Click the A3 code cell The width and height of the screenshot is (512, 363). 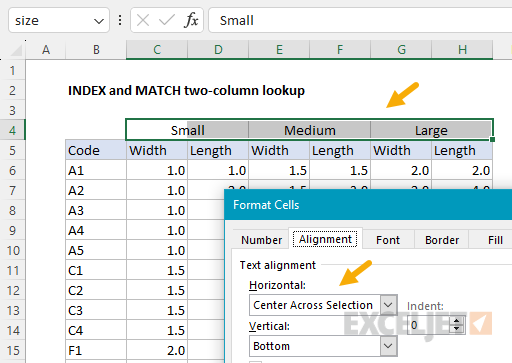click(x=96, y=210)
